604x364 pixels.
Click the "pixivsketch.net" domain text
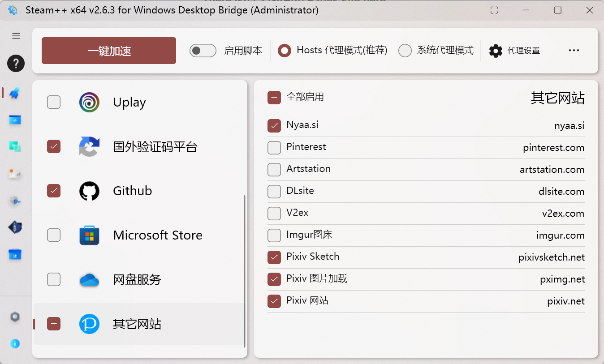click(x=552, y=257)
